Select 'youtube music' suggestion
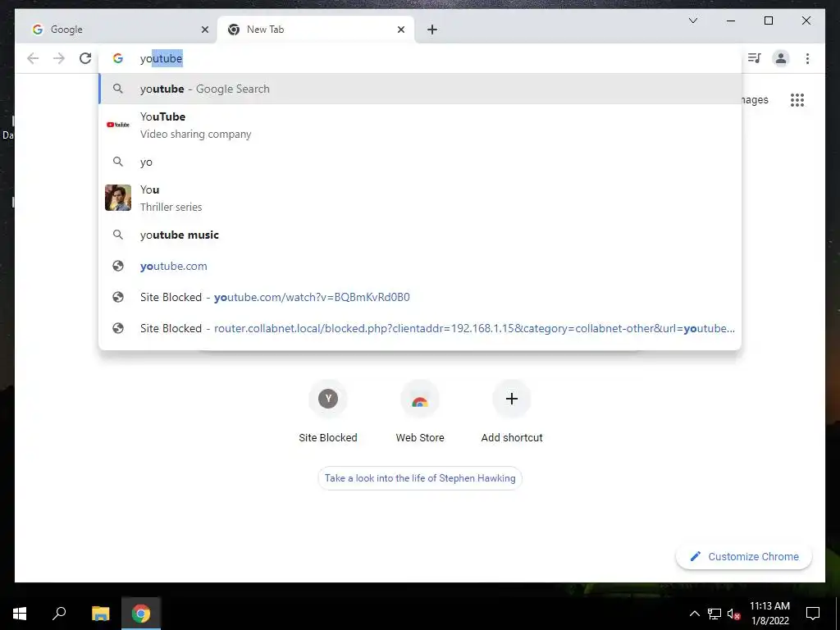The image size is (840, 630). pyautogui.click(x=420, y=235)
